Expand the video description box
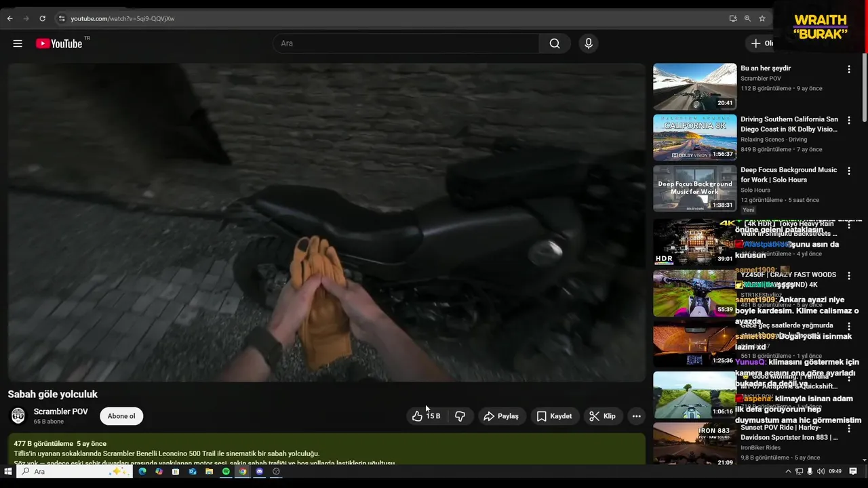This screenshot has width=868, height=488. pyautogui.click(x=326, y=450)
